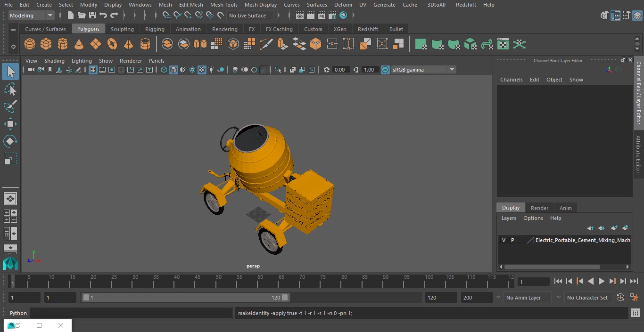
Task: Open the Modeling menu set dropdown
Action: pyautogui.click(x=32, y=16)
